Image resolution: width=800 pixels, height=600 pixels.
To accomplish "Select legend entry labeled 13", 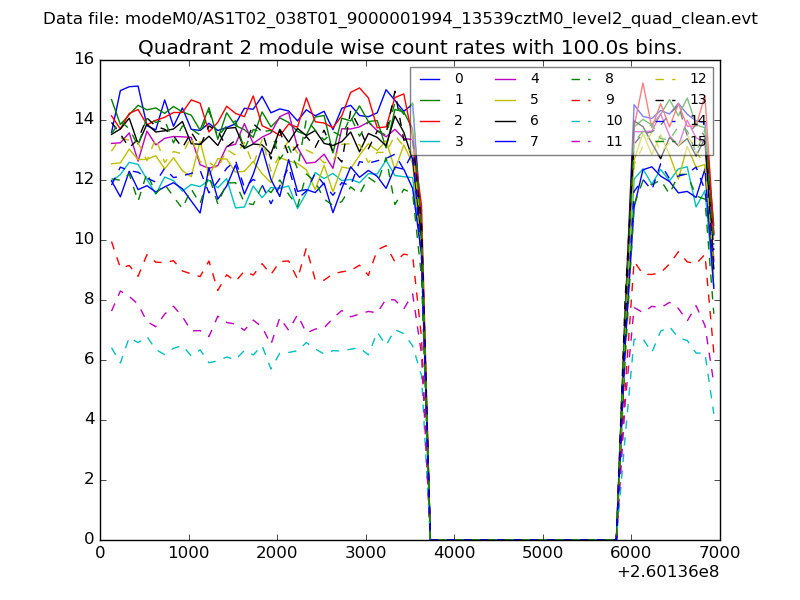I will (697, 99).
